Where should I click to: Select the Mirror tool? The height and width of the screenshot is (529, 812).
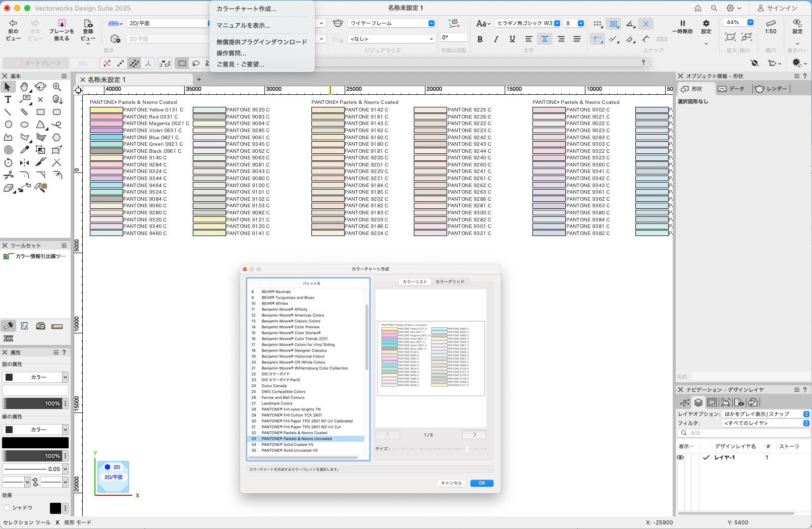pyautogui.click(x=24, y=162)
